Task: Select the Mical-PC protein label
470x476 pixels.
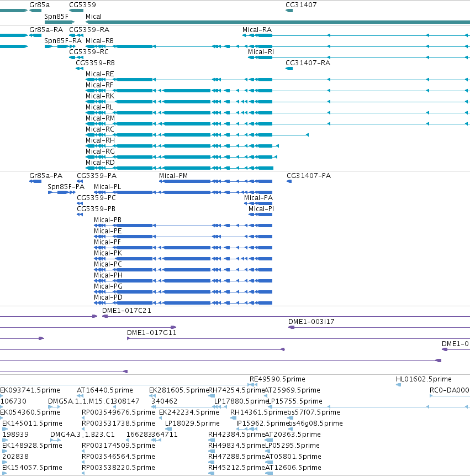Action: pos(108,264)
